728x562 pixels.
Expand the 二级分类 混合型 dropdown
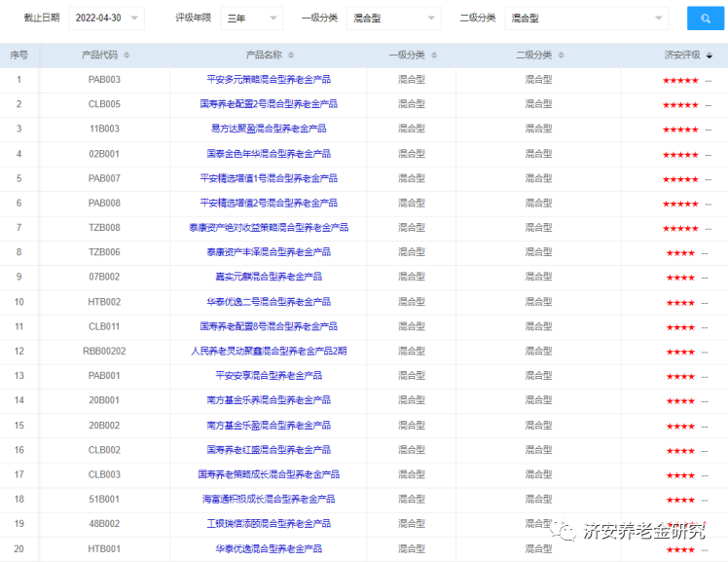587,19
